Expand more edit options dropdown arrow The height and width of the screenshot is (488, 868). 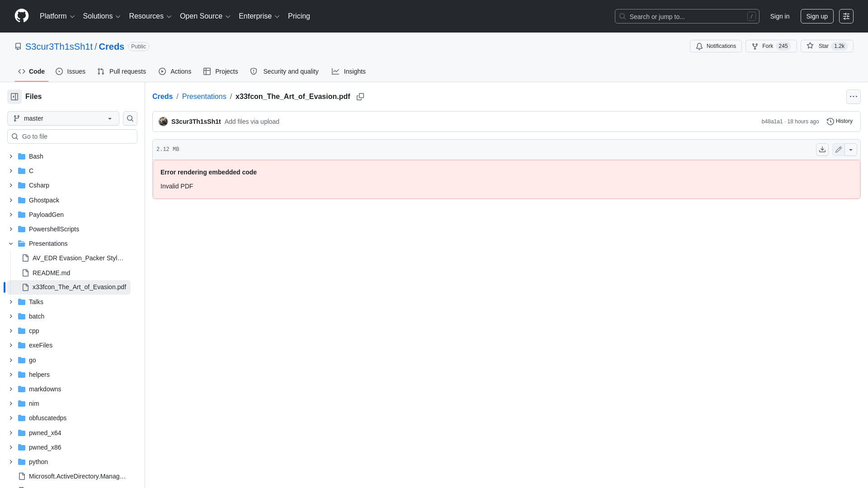pyautogui.click(x=851, y=150)
